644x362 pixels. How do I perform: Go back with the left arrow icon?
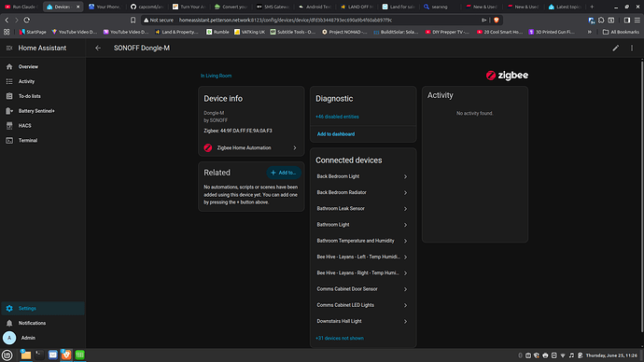pos(98,48)
